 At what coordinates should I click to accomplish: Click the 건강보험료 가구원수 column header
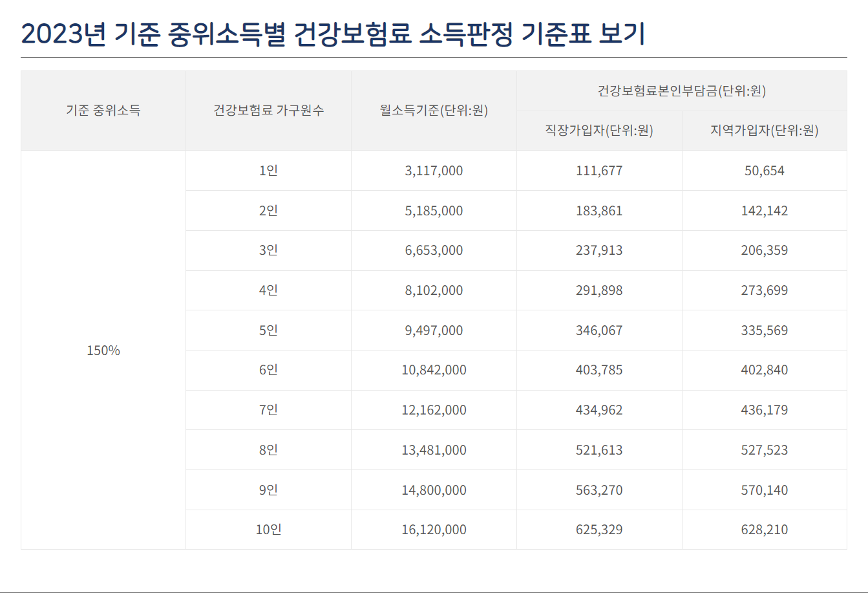269,111
